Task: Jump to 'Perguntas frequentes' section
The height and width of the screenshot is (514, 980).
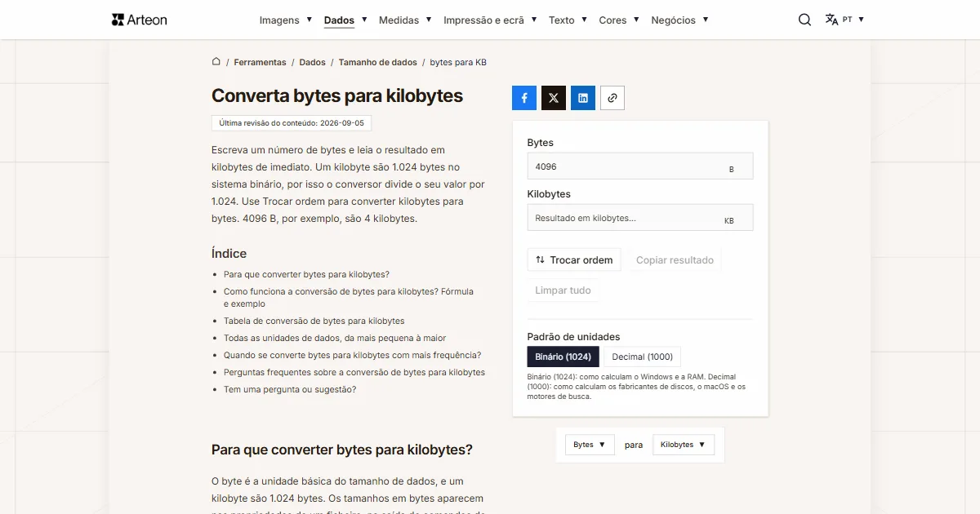Action: pyautogui.click(x=354, y=372)
